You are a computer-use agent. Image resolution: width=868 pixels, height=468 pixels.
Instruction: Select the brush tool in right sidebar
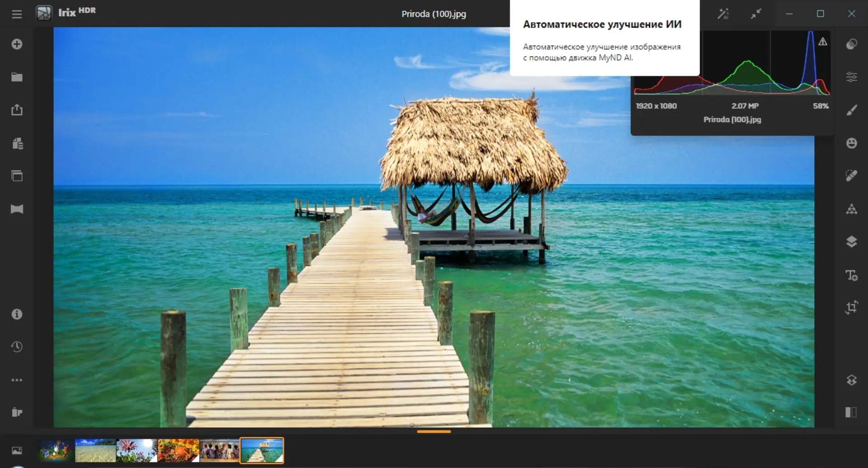(x=852, y=110)
